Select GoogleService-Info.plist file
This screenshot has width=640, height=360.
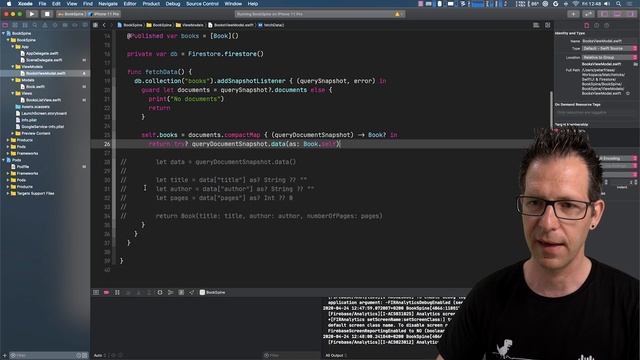pyautogui.click(x=40, y=127)
